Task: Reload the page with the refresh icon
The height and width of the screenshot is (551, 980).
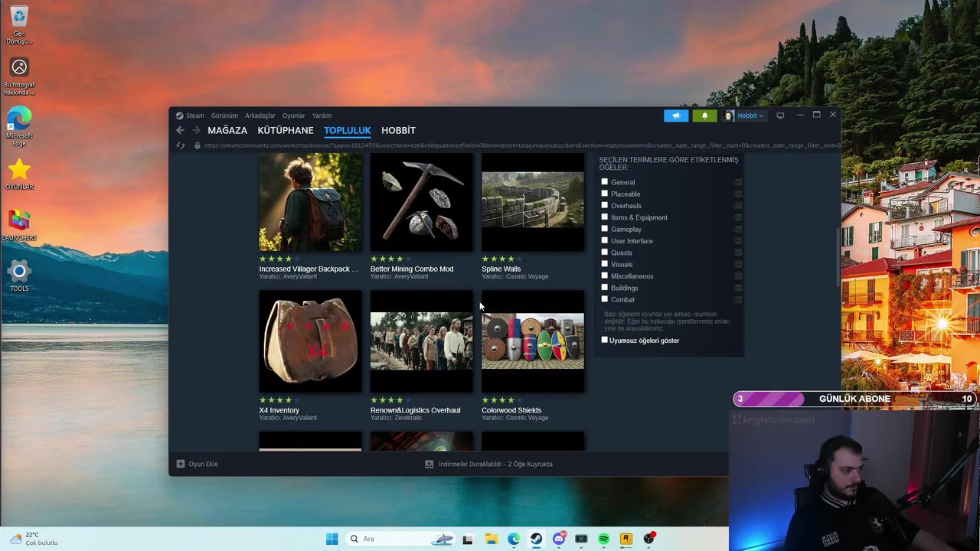Action: click(x=181, y=145)
